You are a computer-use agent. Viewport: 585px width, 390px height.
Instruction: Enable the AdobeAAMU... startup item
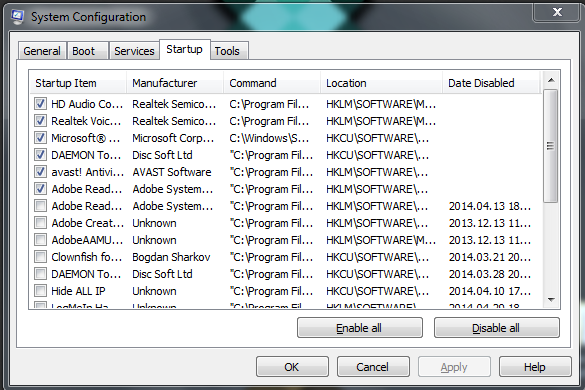[40, 240]
